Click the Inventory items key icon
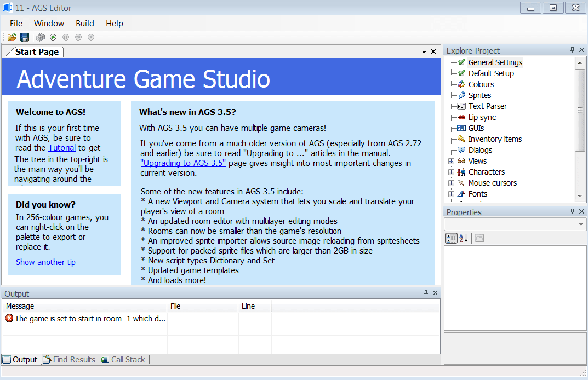The height and width of the screenshot is (380, 588). (x=461, y=139)
